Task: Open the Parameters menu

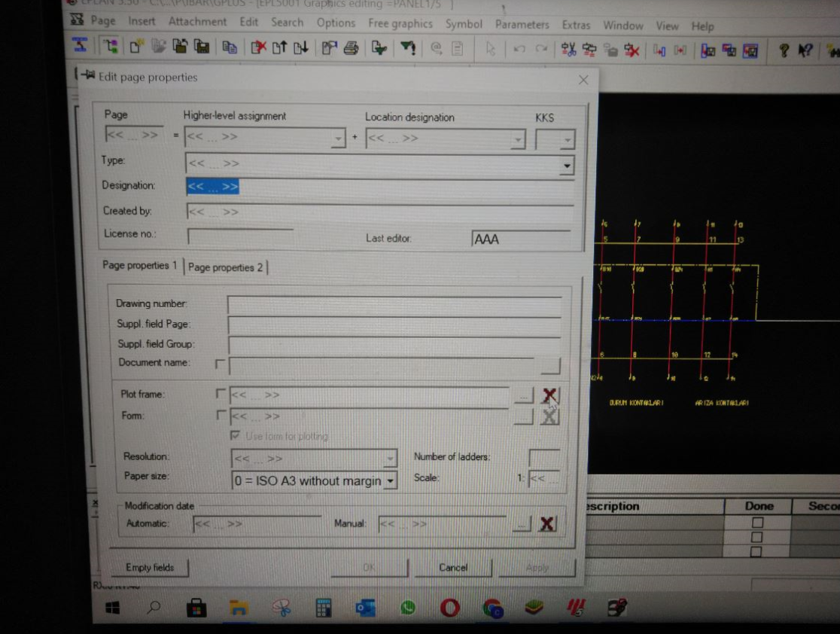Action: (522, 25)
